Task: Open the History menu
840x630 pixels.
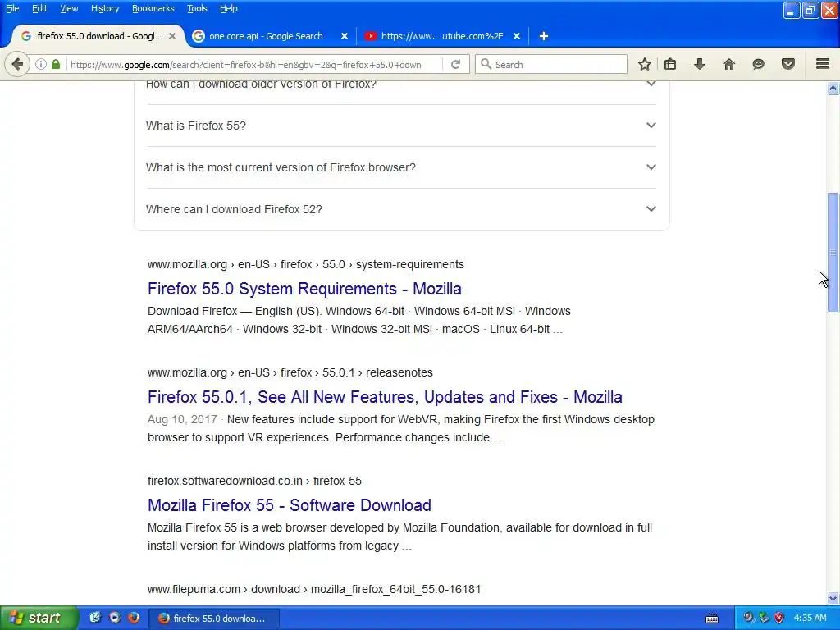Action: pyautogui.click(x=105, y=8)
